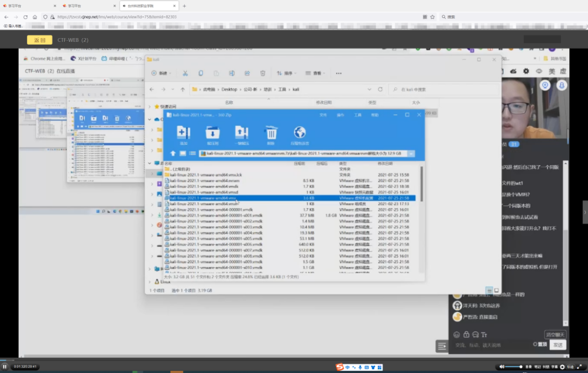The image size is (588, 373).
Task: Open video player settings gear
Action: (562, 367)
